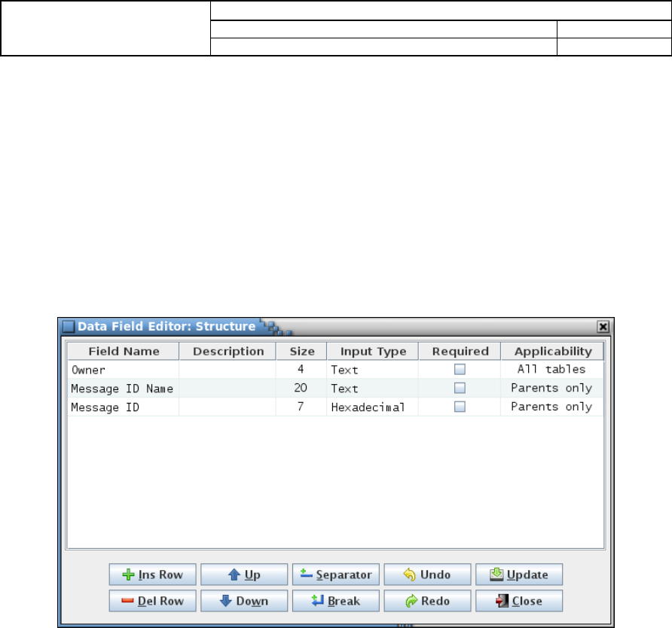
Task: Toggle Required checkbox for Message ID Name
Action: (x=460, y=388)
